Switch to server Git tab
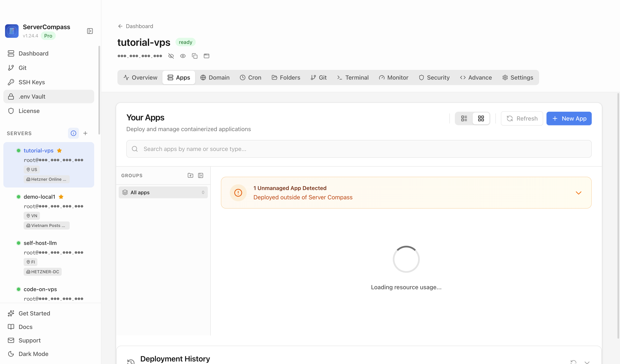Viewport: 620px width, 364px height. (x=319, y=77)
